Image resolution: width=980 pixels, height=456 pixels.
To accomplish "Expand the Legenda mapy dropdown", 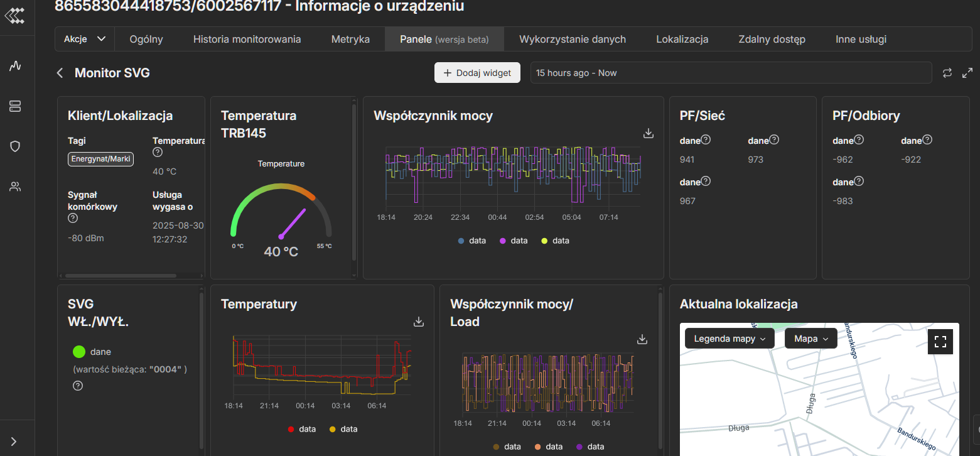I will coord(730,339).
